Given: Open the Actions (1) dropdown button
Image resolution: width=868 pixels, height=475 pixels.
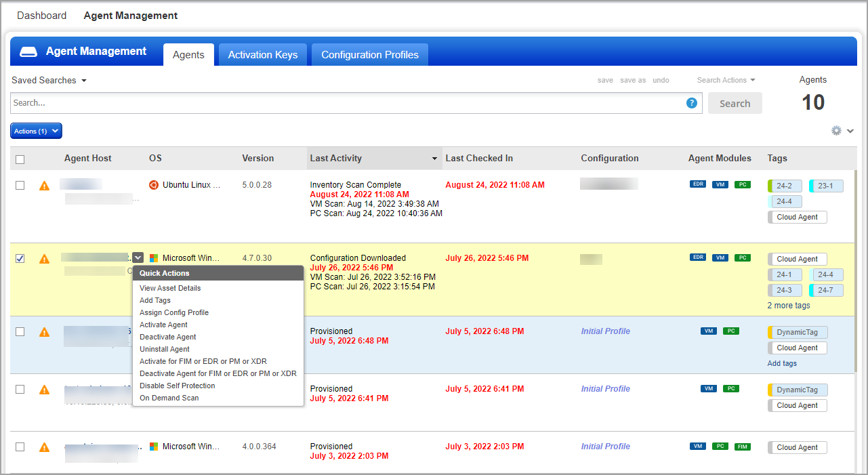Looking at the screenshot, I should [x=37, y=131].
